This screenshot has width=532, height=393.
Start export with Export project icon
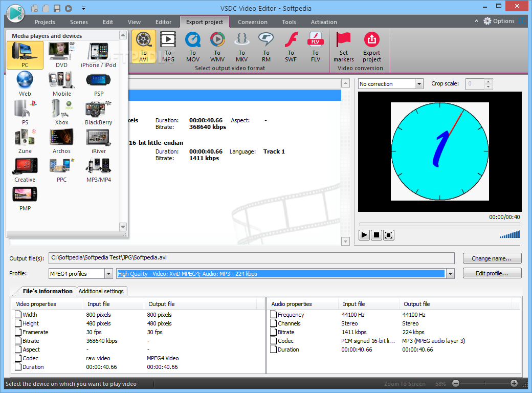pyautogui.click(x=372, y=47)
